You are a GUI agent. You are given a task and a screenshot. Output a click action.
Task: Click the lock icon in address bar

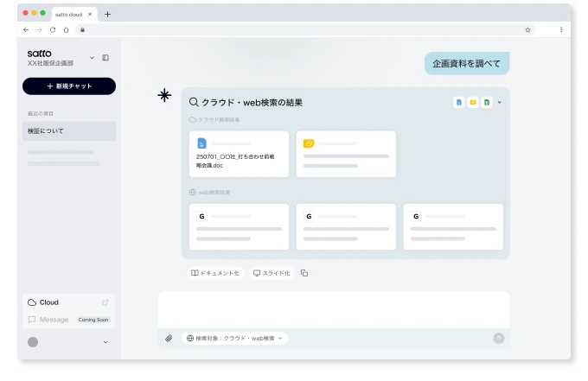tap(82, 30)
